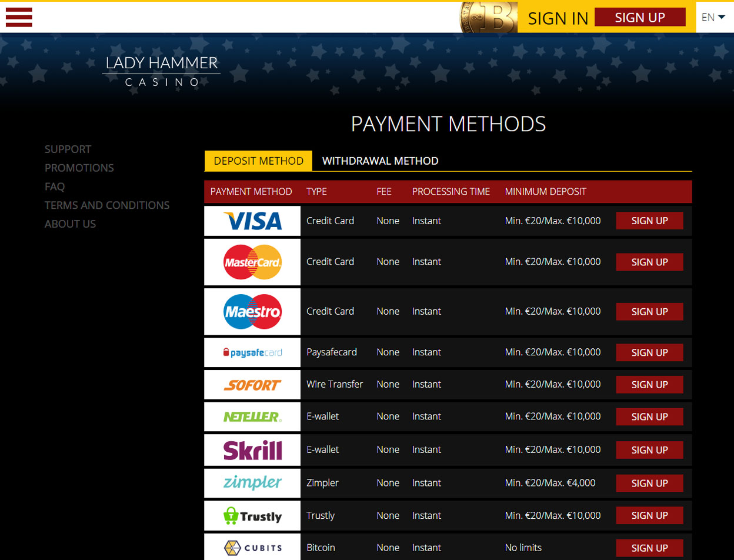This screenshot has width=734, height=560.
Task: Click the Payment Method column header
Action: [x=251, y=192]
